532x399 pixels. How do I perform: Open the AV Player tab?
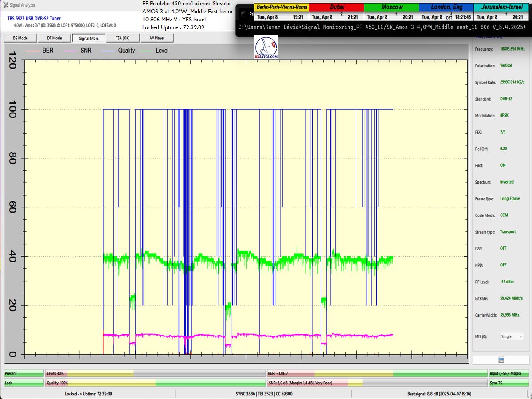[156, 38]
